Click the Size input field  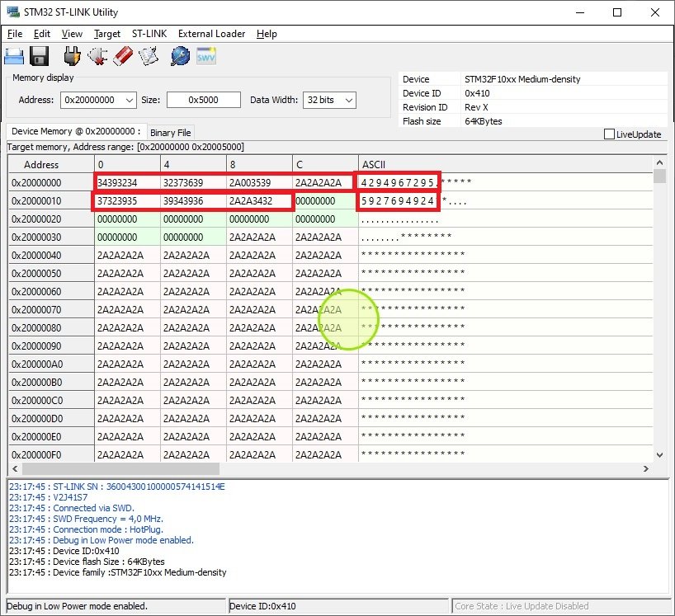[x=204, y=100]
